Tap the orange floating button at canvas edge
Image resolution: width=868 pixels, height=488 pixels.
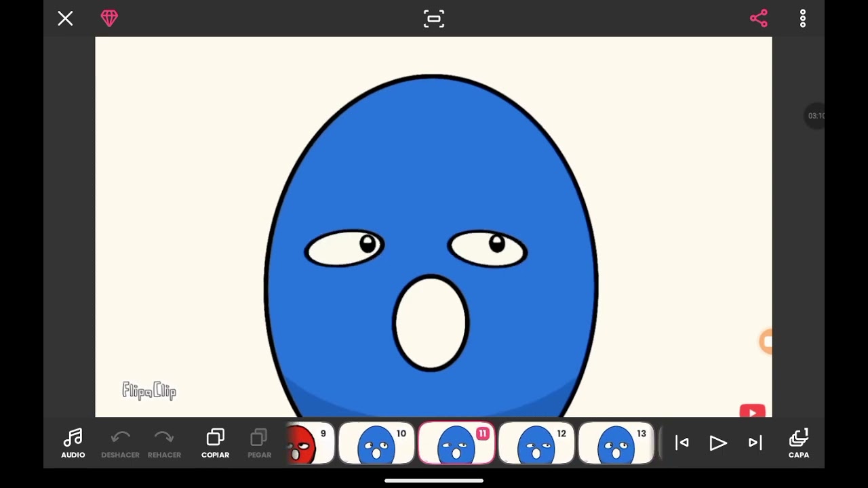pos(766,342)
